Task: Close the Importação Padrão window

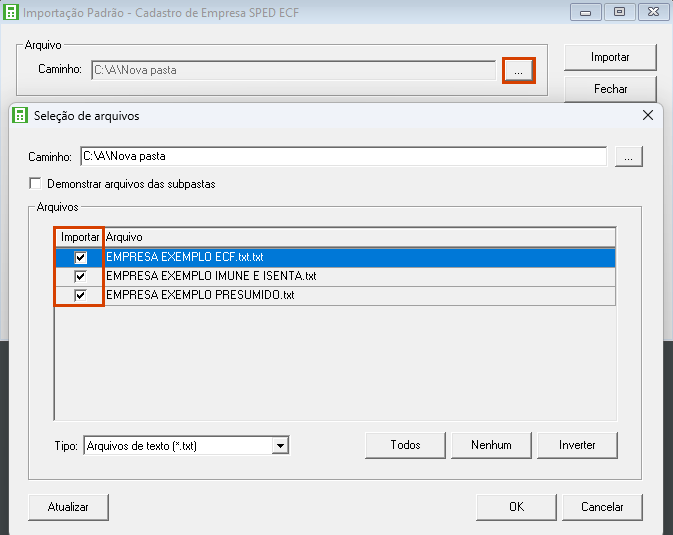Action: (x=653, y=12)
